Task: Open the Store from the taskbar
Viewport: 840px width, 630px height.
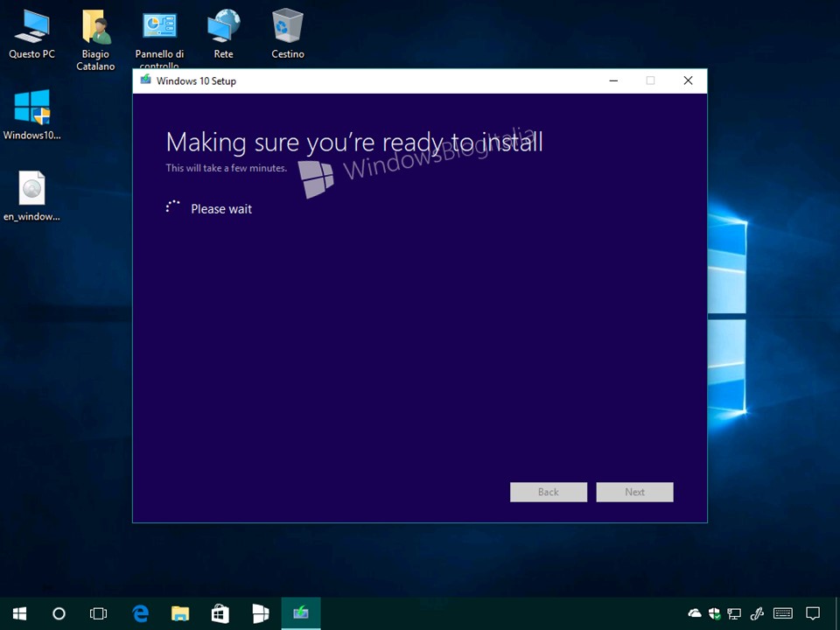Action: pyautogui.click(x=220, y=614)
